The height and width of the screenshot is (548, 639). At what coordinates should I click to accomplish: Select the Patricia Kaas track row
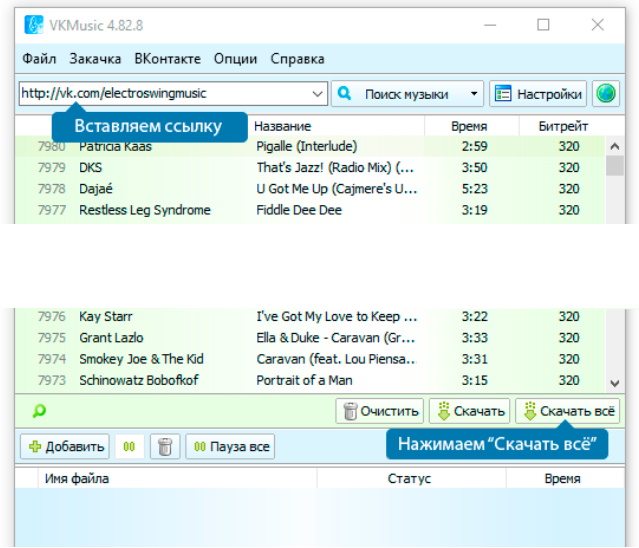point(310,146)
